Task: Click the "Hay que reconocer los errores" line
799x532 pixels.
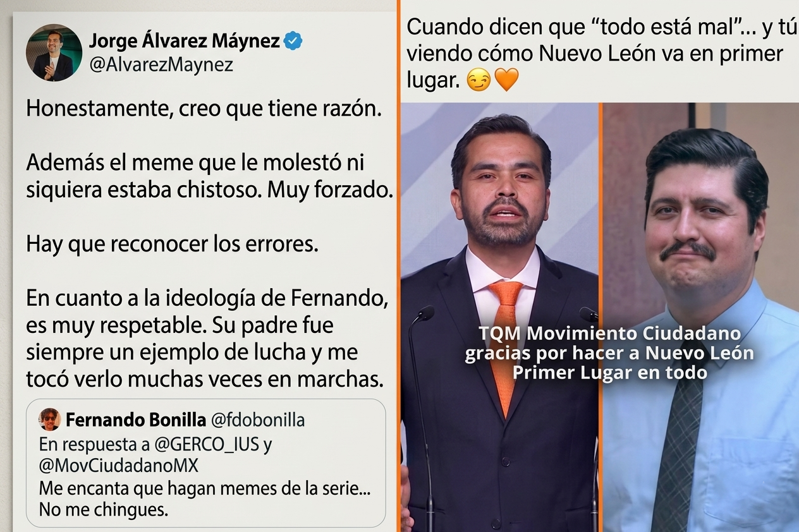Action: pyautogui.click(x=172, y=245)
